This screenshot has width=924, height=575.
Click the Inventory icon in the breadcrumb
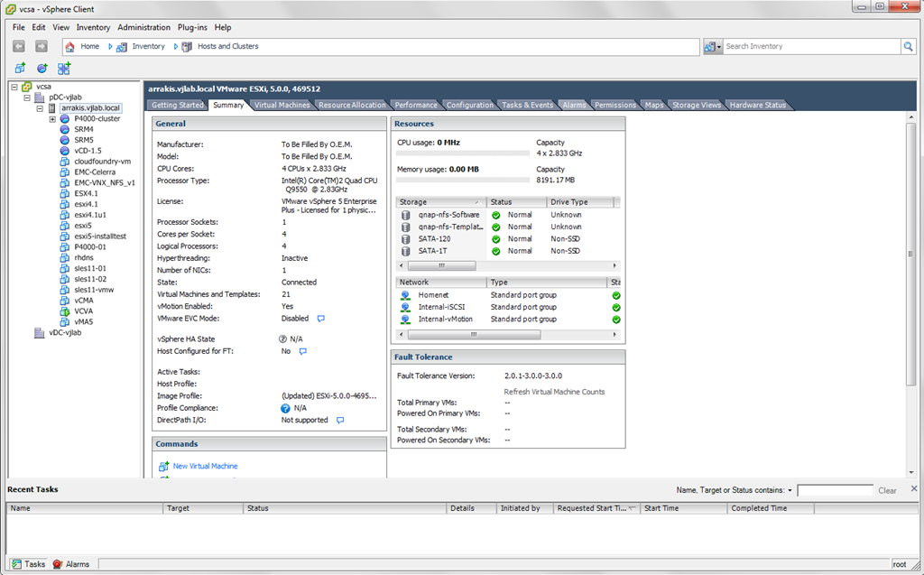[x=122, y=47]
